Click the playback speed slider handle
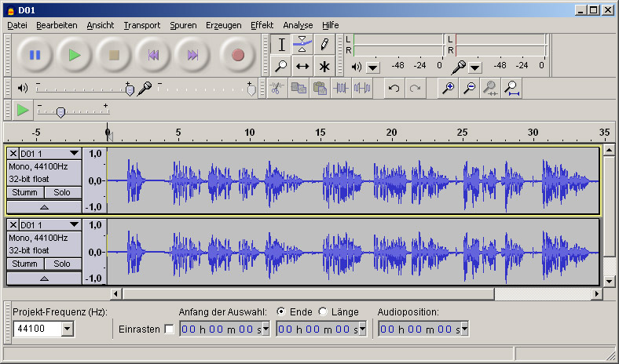The height and width of the screenshot is (364, 619). [x=60, y=113]
